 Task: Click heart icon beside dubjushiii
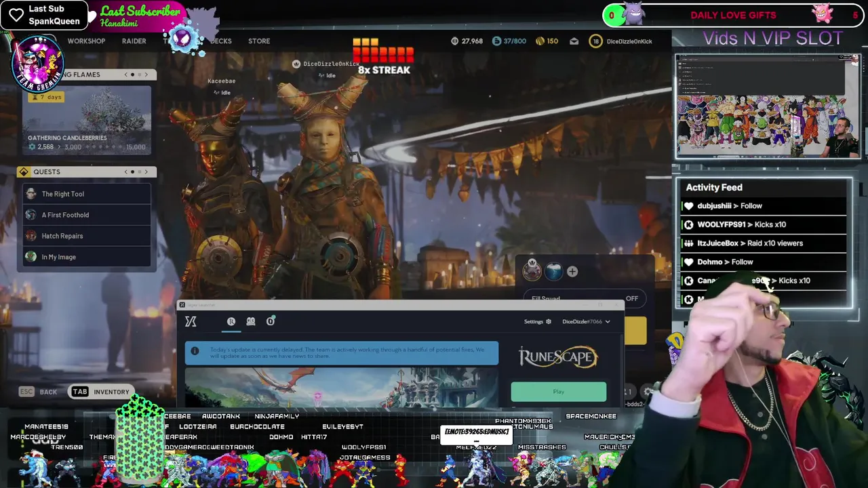click(689, 206)
